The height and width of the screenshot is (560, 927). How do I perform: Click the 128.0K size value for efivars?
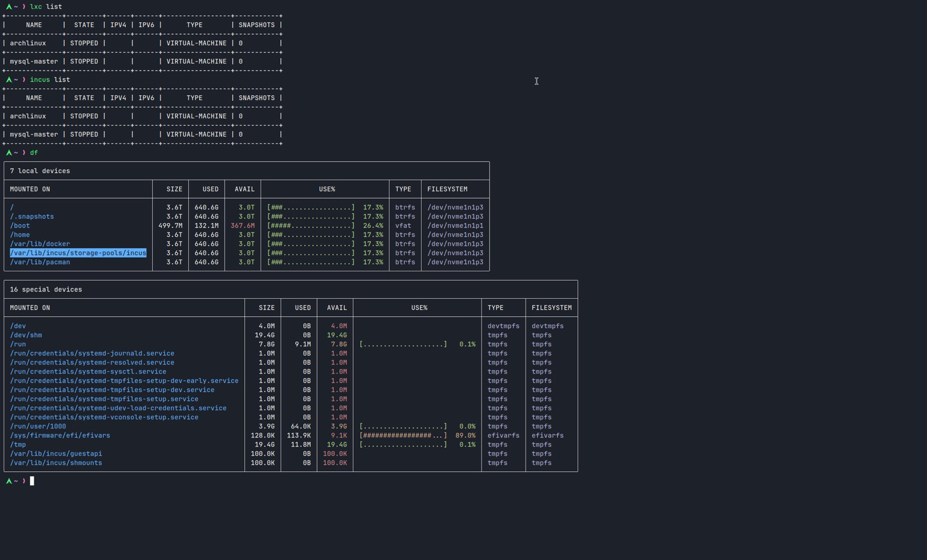click(263, 435)
